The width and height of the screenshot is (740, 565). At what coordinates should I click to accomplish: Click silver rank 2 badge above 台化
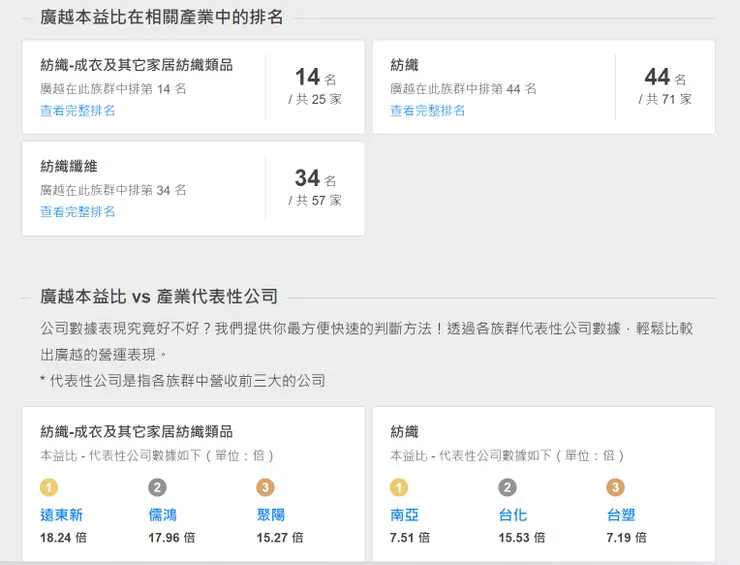point(507,487)
